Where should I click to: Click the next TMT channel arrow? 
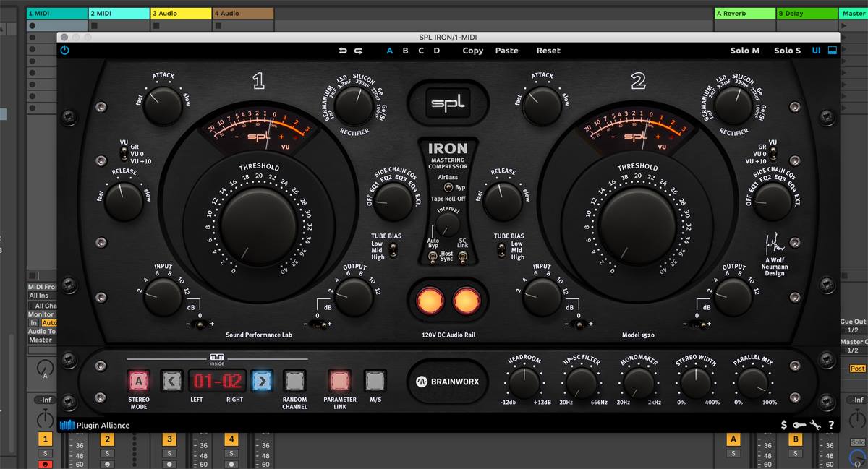click(x=263, y=381)
